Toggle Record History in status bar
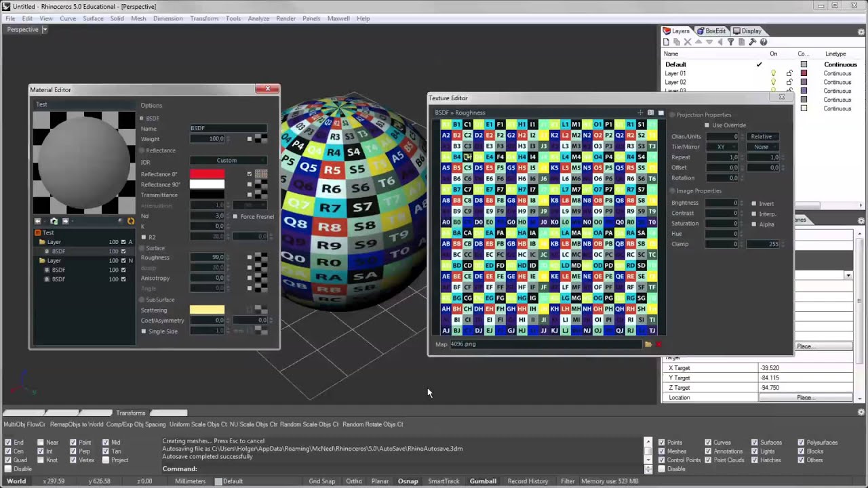Image resolution: width=868 pixels, height=488 pixels. 528,481
